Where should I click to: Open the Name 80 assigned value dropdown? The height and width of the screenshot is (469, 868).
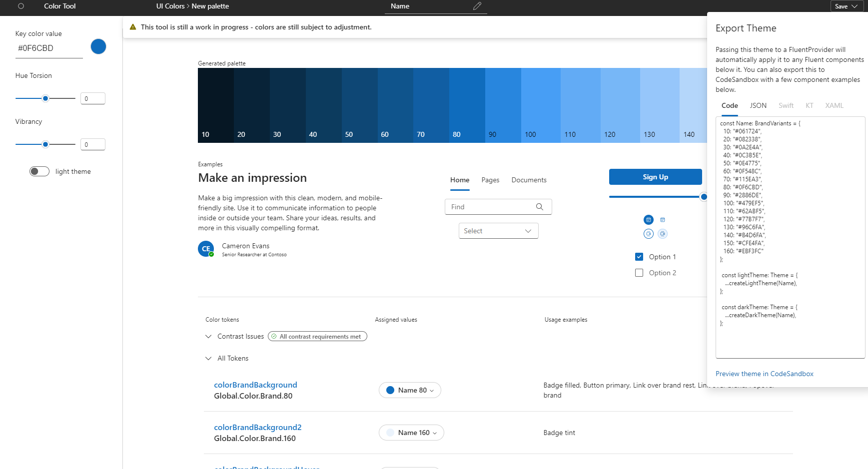(x=410, y=390)
